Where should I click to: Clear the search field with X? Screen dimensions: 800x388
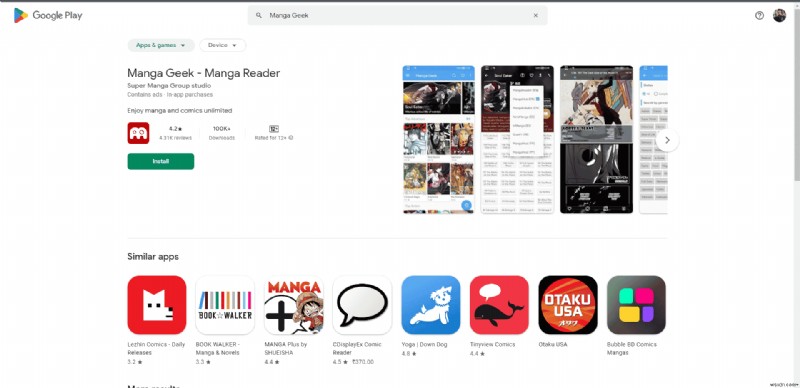536,15
